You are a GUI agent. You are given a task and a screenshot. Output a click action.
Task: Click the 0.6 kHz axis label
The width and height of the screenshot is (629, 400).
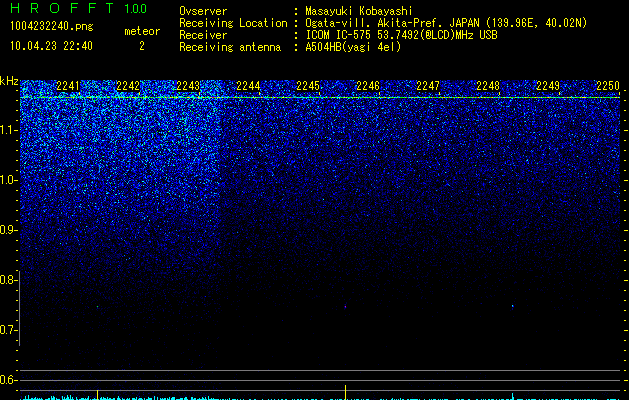(8, 380)
